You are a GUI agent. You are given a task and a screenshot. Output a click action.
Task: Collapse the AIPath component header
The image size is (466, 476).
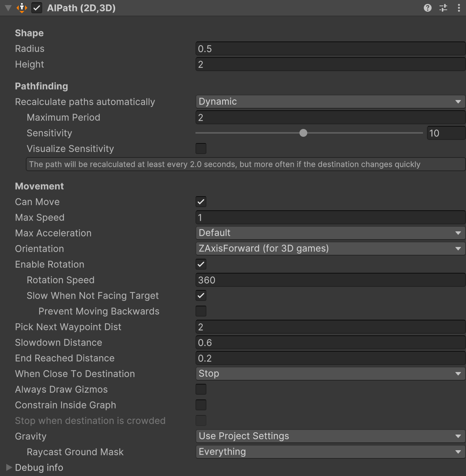coord(7,8)
